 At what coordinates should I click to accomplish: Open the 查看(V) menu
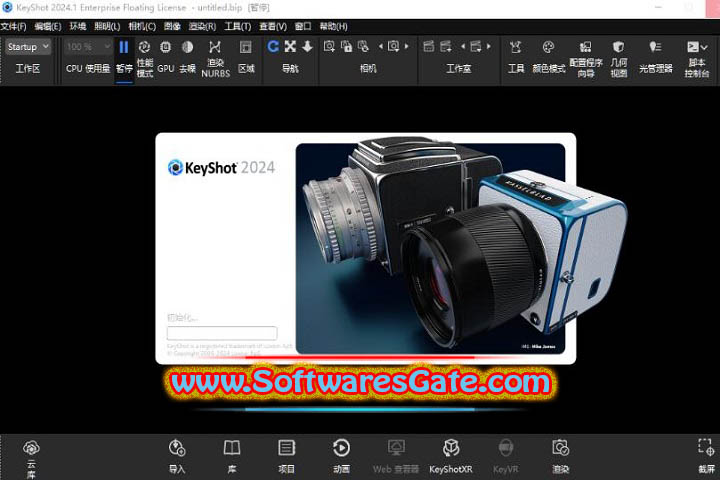(273, 27)
